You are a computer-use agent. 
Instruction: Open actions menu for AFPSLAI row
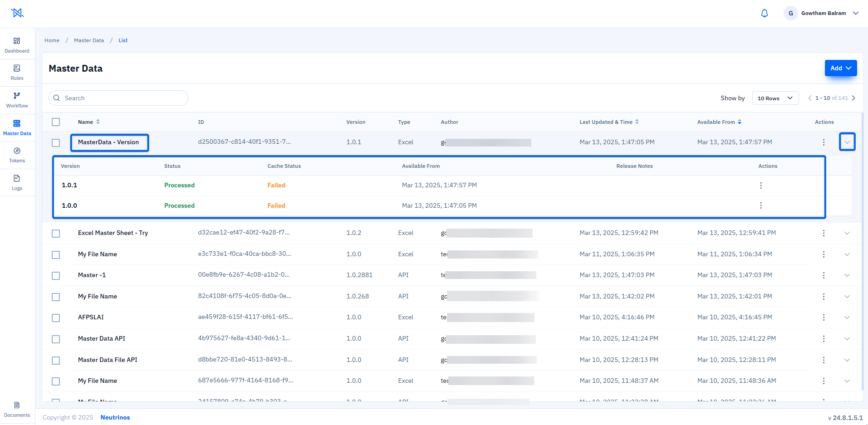[824, 318]
